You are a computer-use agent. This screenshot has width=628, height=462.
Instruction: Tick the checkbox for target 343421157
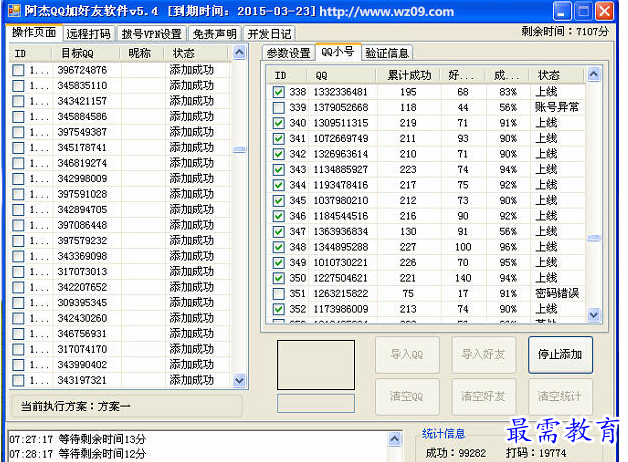click(18, 101)
